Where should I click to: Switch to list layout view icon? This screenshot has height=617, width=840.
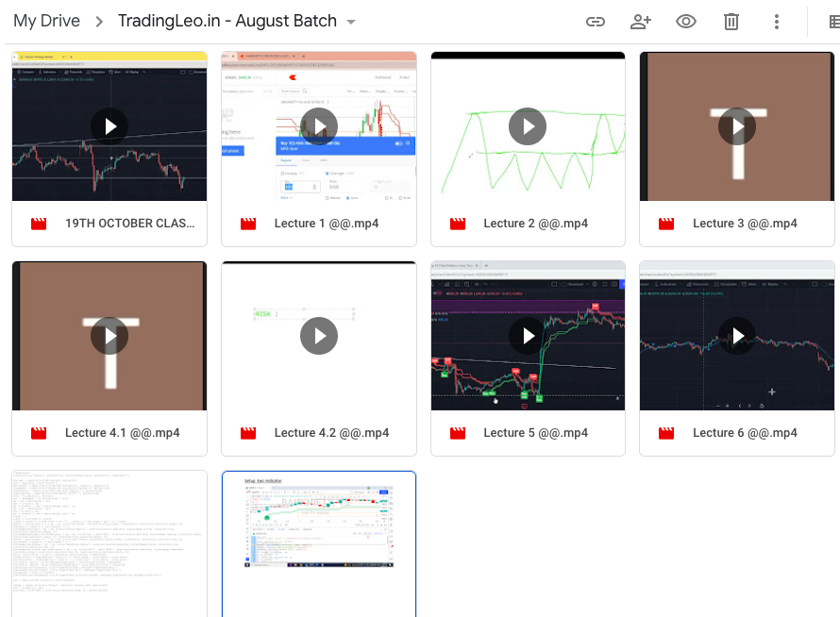[831, 22]
